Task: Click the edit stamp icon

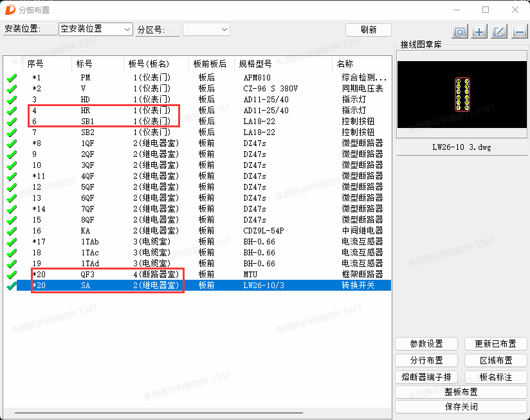Action: (499, 32)
